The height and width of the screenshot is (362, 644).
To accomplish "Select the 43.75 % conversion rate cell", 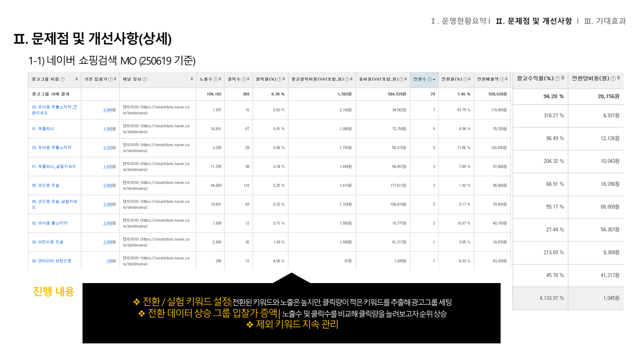I will point(464,110).
